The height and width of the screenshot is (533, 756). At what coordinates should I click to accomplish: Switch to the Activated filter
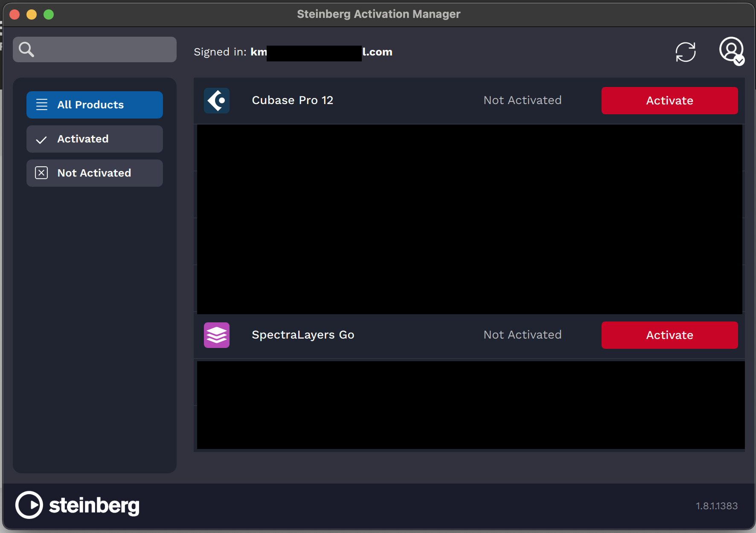[94, 139]
